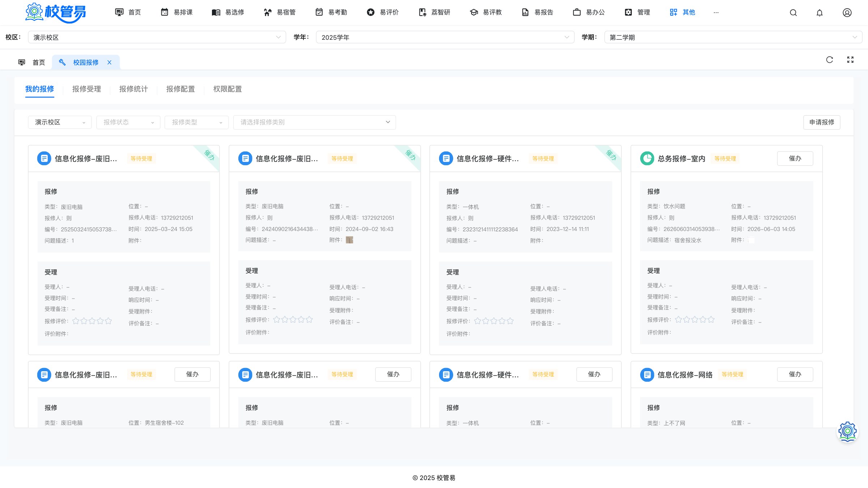This screenshot has width=868, height=488.
Task: Click the green clock icon of 总务报修-室内
Action: [647, 158]
